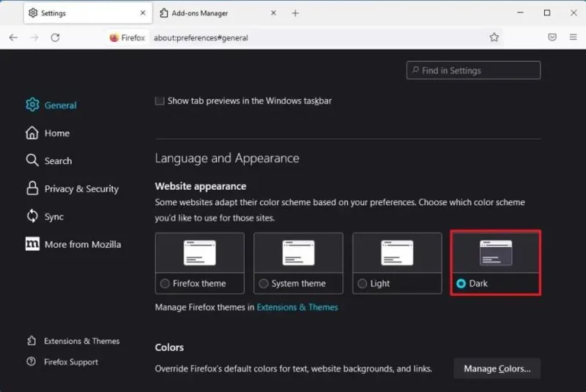The width and height of the screenshot is (586, 392).
Task: Click the Light theme preview thumbnail
Action: [397, 253]
